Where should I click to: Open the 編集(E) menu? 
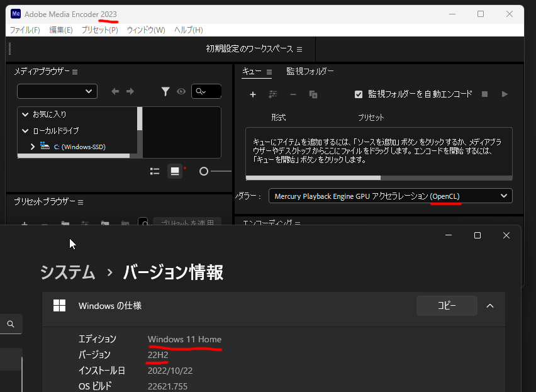pos(61,30)
